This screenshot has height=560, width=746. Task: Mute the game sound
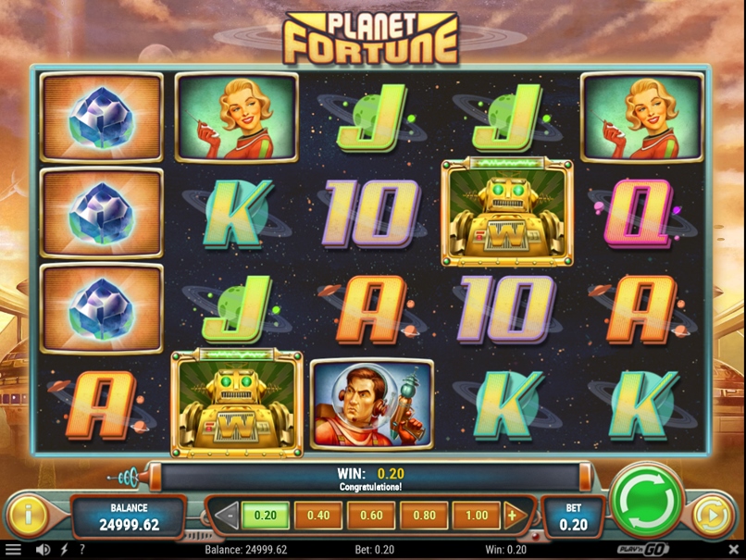pyautogui.click(x=43, y=550)
